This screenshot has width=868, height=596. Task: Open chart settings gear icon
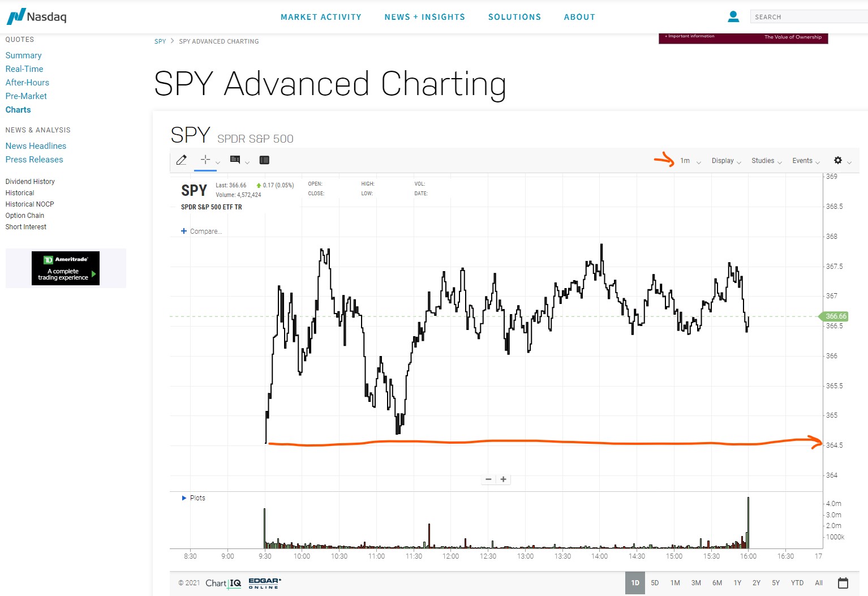(838, 160)
